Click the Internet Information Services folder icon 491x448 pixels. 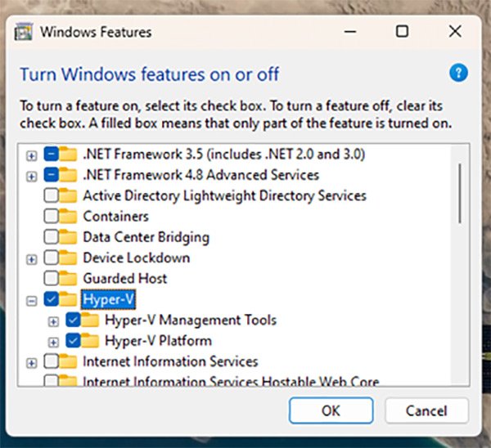click(x=69, y=361)
